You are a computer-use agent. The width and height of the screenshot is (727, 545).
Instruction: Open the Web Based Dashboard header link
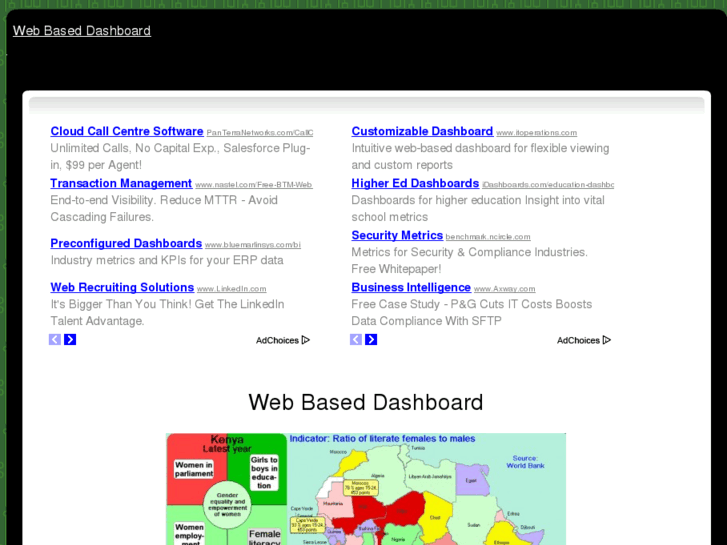(82, 31)
